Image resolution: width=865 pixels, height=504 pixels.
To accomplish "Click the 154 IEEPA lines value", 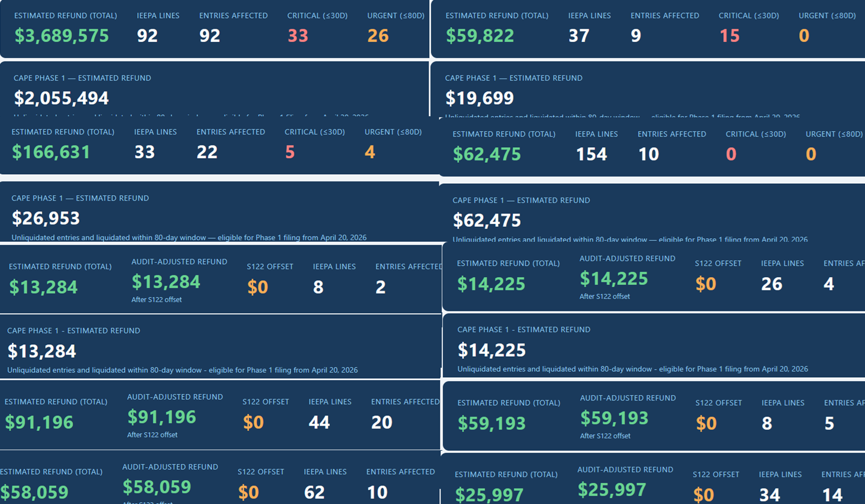I will (591, 154).
